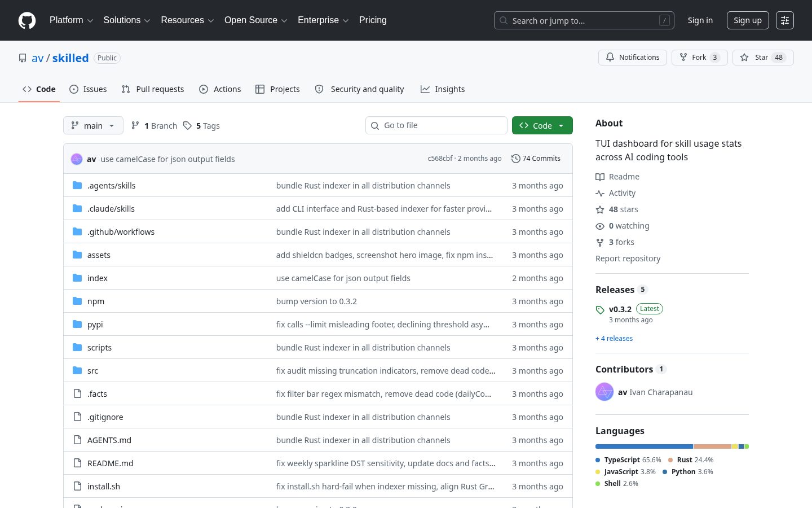
Task: Open the AGENTS.md file
Action: click(109, 440)
